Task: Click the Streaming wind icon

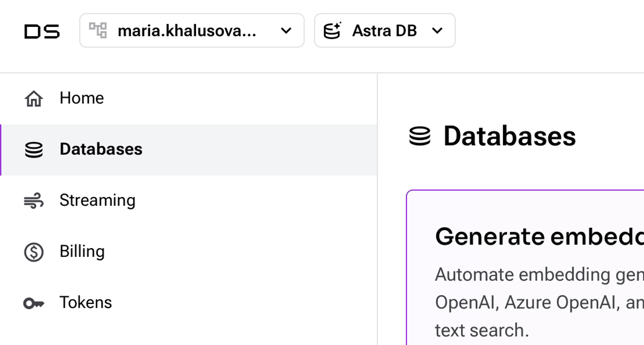Action: click(x=34, y=201)
